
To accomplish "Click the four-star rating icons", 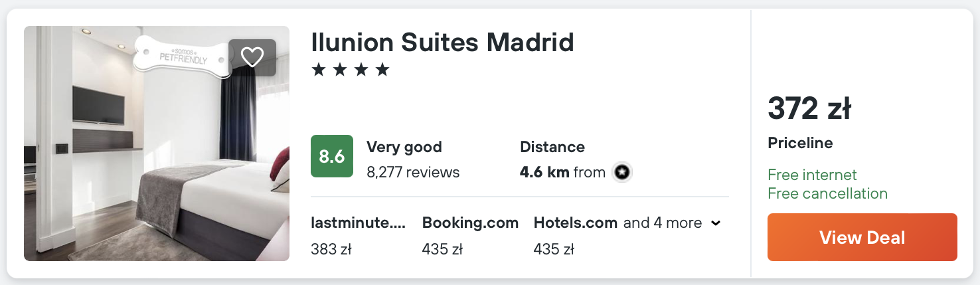I will pos(351,70).
